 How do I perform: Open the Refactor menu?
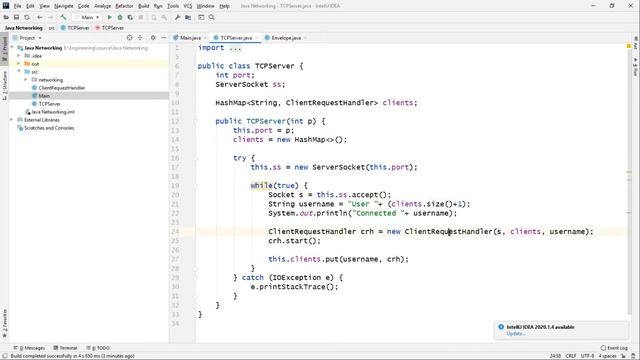point(124,6)
